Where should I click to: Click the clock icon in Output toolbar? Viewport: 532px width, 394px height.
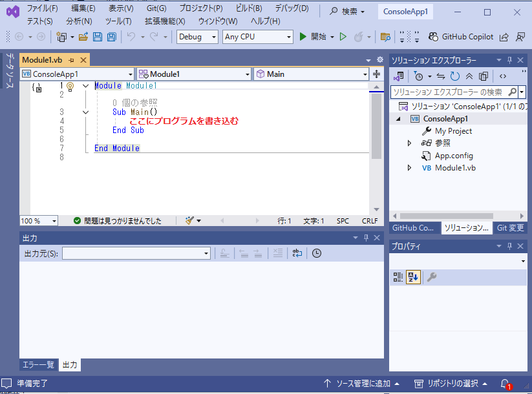(x=317, y=253)
